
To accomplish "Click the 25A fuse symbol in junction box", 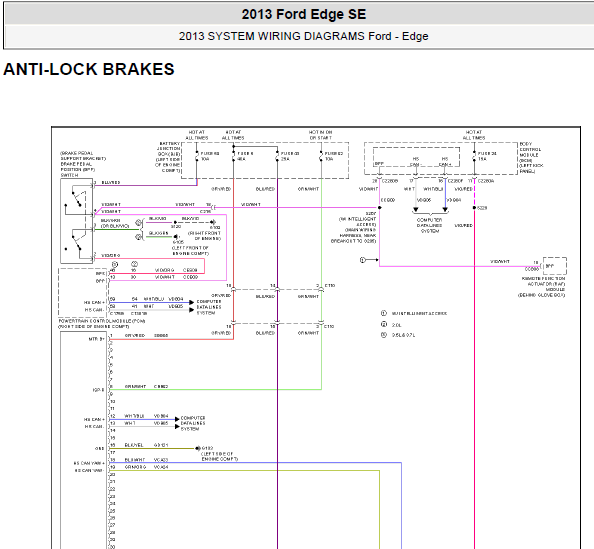I will [x=277, y=156].
